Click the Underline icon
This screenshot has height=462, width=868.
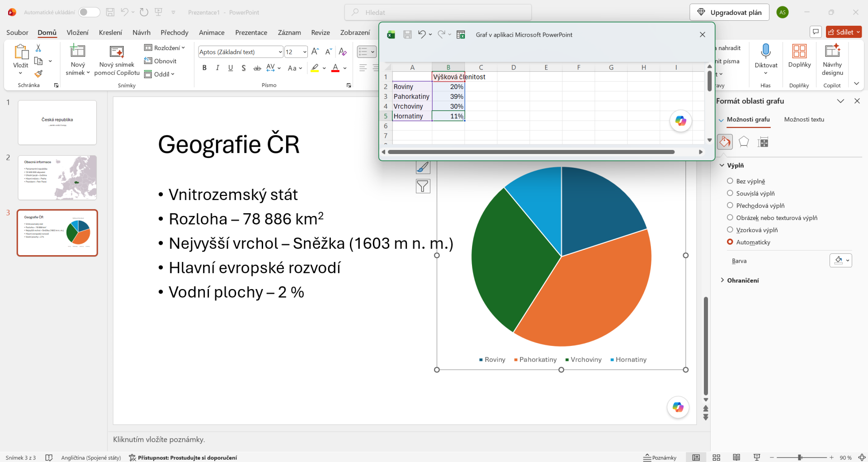click(x=231, y=68)
